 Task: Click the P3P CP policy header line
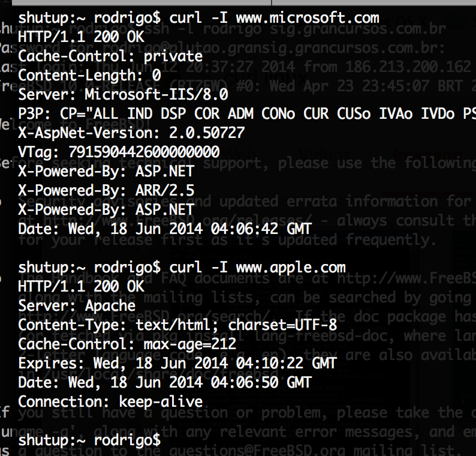click(x=247, y=114)
